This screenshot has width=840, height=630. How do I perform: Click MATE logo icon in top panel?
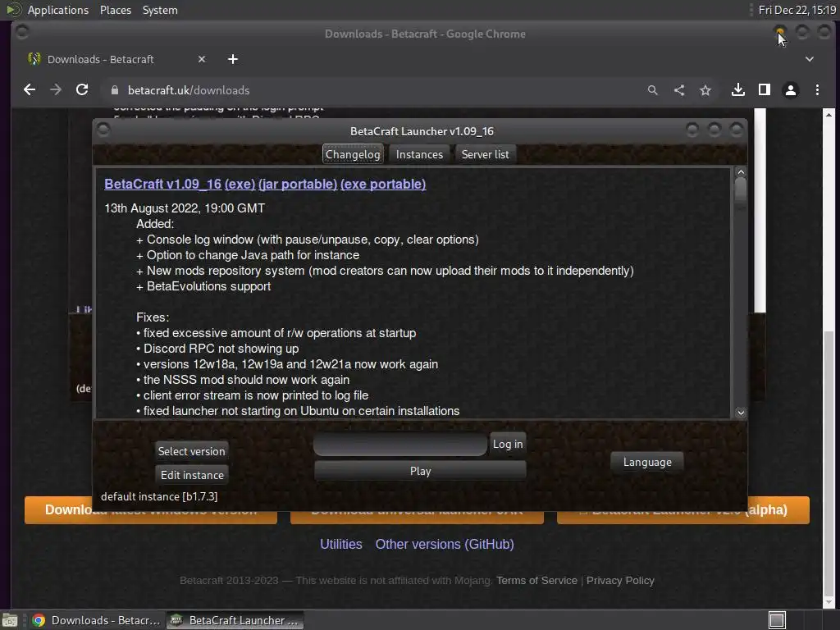click(13, 10)
